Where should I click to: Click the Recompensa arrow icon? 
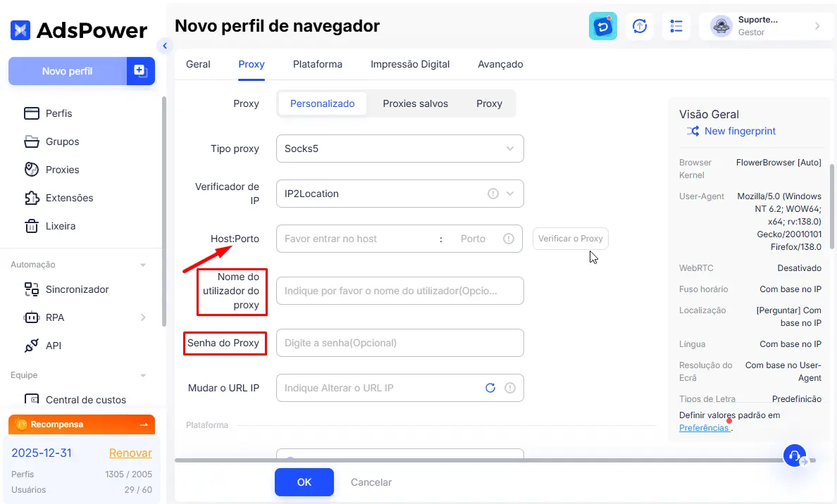point(144,424)
